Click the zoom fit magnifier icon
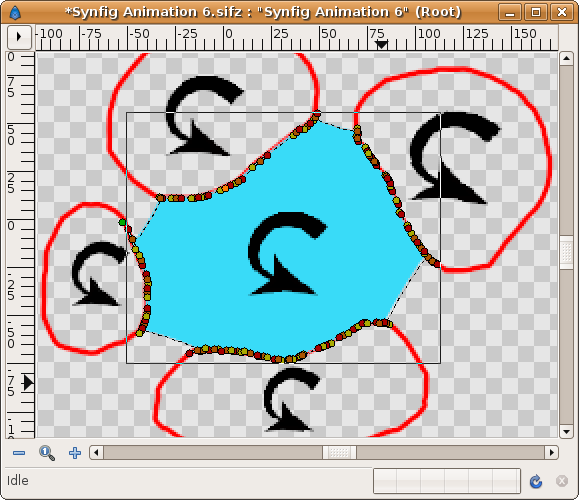 [47, 453]
